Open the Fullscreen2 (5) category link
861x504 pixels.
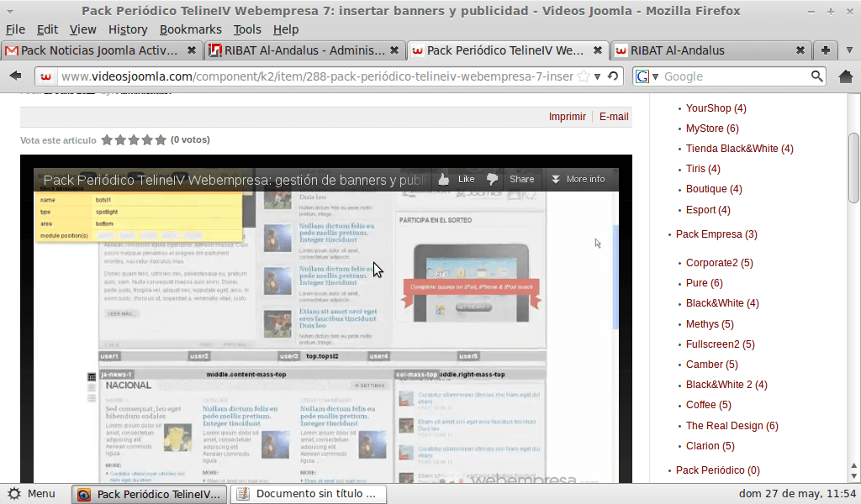pyautogui.click(x=721, y=344)
